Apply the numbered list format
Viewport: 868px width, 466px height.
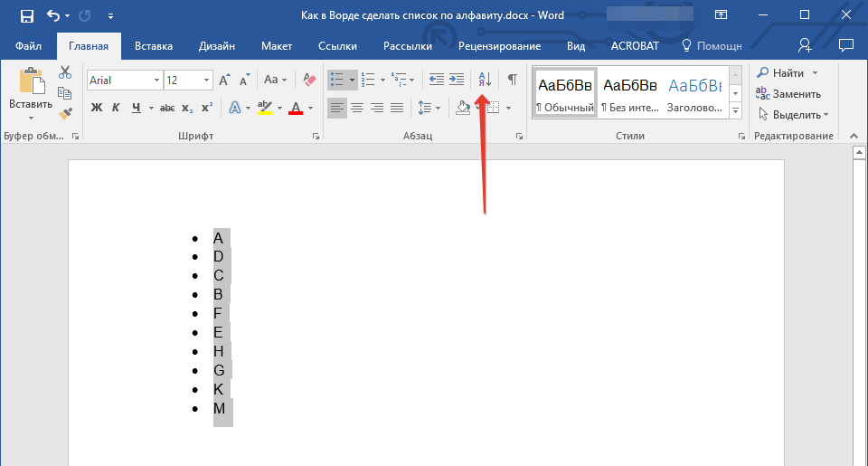tap(368, 80)
